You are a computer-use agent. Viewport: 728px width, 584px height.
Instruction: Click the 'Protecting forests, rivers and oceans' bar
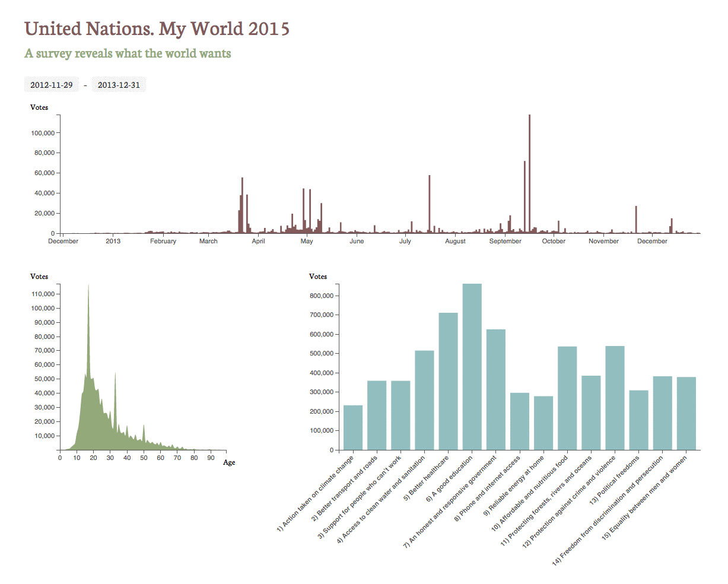coord(591,412)
